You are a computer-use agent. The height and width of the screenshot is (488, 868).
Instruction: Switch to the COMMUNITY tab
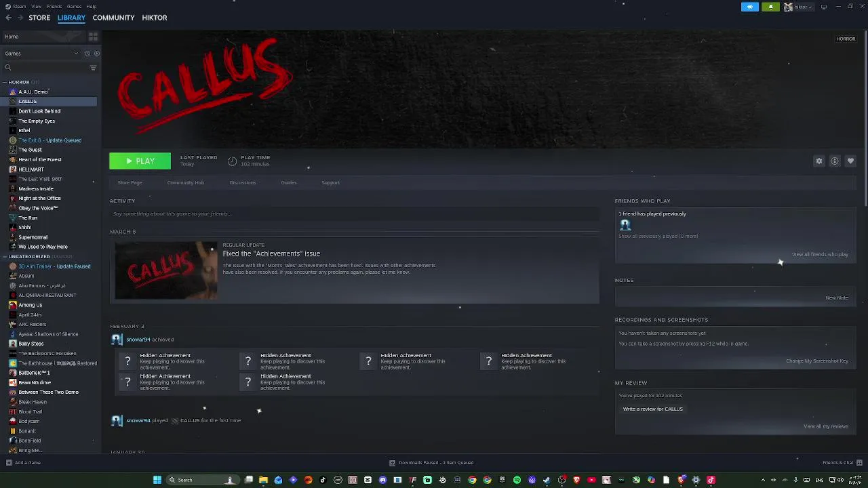[x=113, y=18]
